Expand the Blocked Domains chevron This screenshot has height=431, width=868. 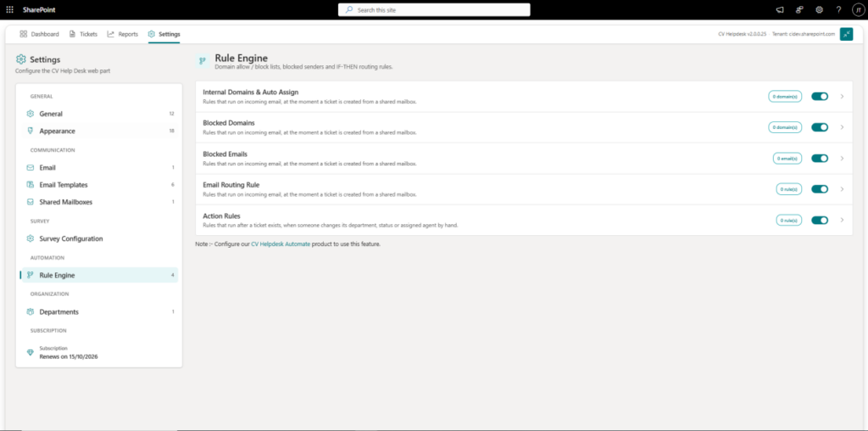click(x=842, y=127)
